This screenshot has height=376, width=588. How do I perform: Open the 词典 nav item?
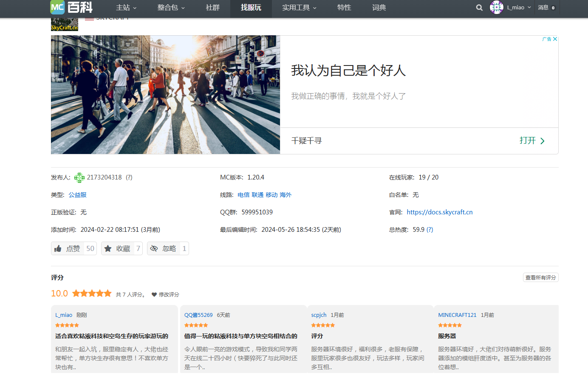[379, 8]
